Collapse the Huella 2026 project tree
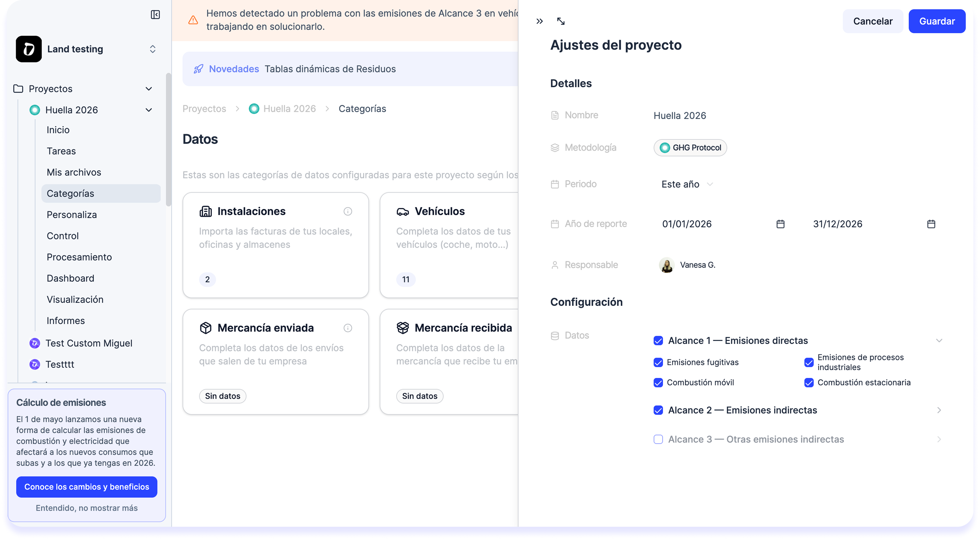 pyautogui.click(x=149, y=110)
